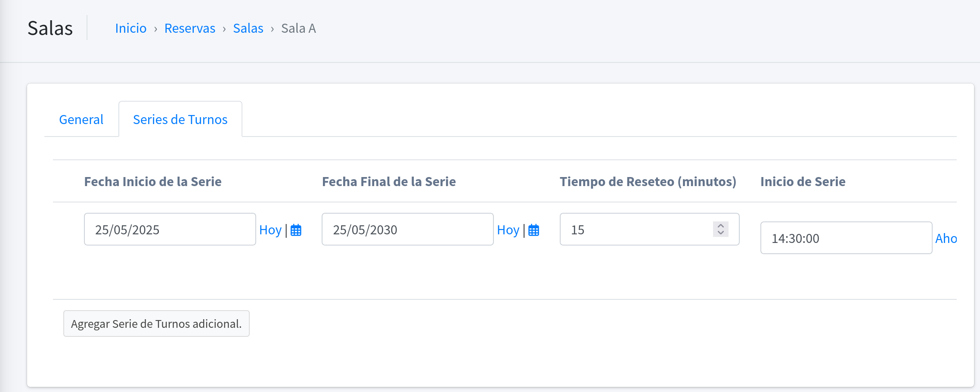Click Hoy next to Fecha Final field
Viewport: 980px width, 392px height.
pyautogui.click(x=508, y=230)
